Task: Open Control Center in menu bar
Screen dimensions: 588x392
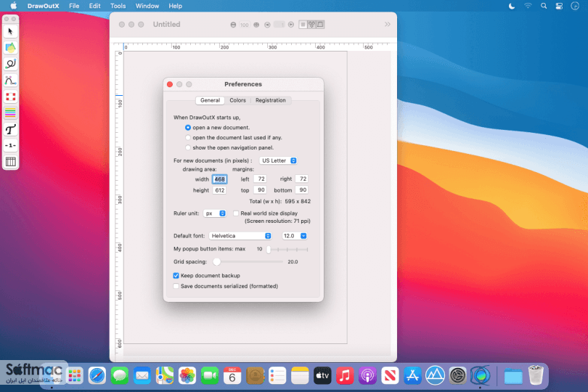Action: [x=559, y=6]
